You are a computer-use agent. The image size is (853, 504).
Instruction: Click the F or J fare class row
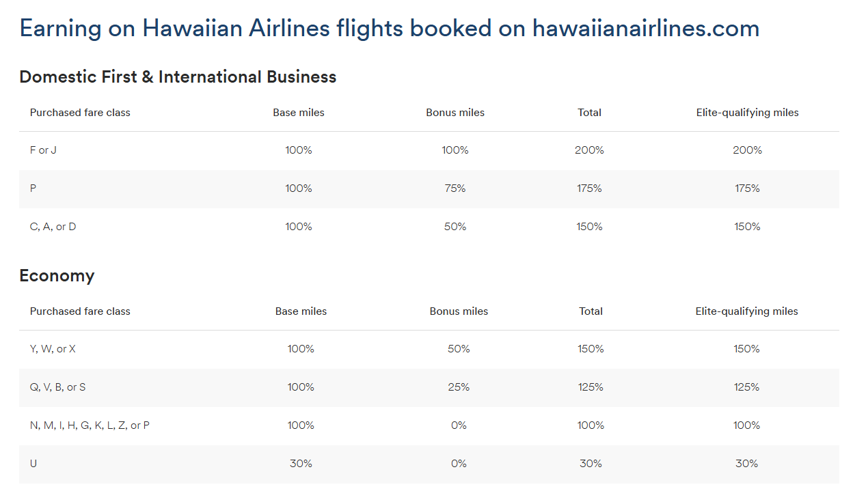43,150
